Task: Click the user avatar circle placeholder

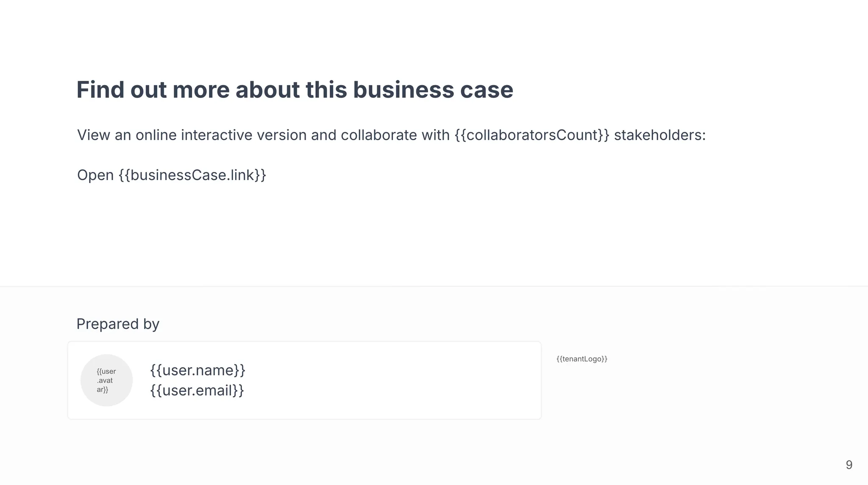Action: tap(106, 380)
